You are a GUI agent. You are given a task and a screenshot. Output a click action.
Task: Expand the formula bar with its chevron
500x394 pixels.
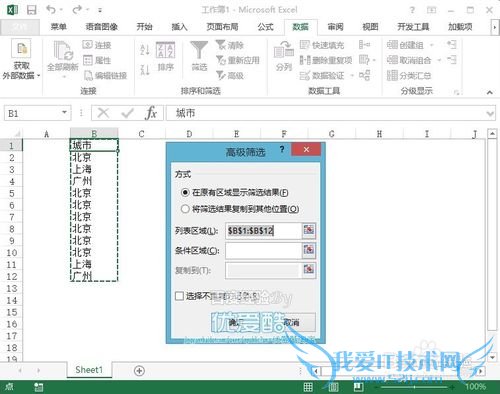(490, 114)
